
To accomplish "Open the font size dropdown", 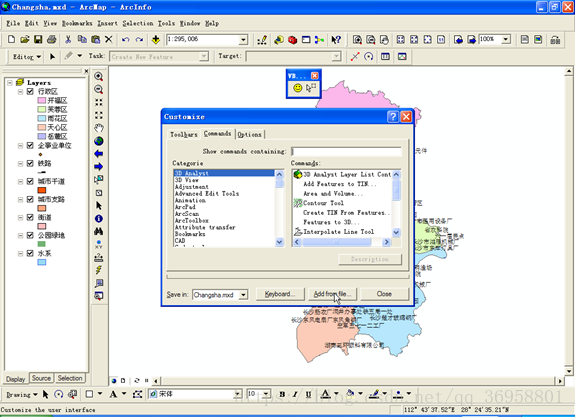I will pos(267,394).
